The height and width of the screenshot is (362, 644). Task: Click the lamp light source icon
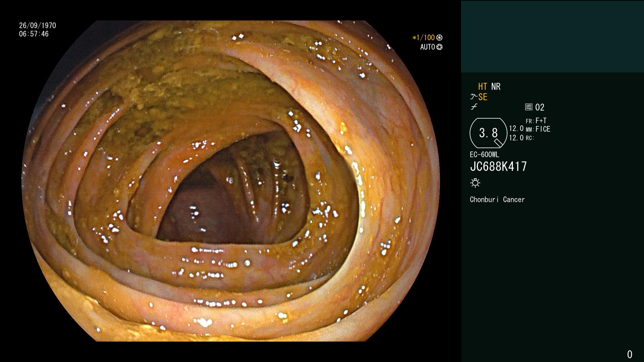(475, 183)
